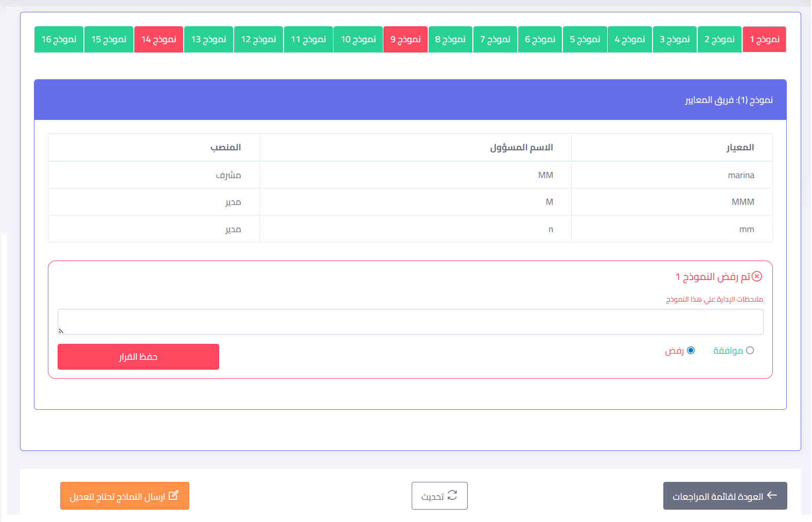Select the موافقة (approve) radio button
The height and width of the screenshot is (522, 812).
[750, 351]
